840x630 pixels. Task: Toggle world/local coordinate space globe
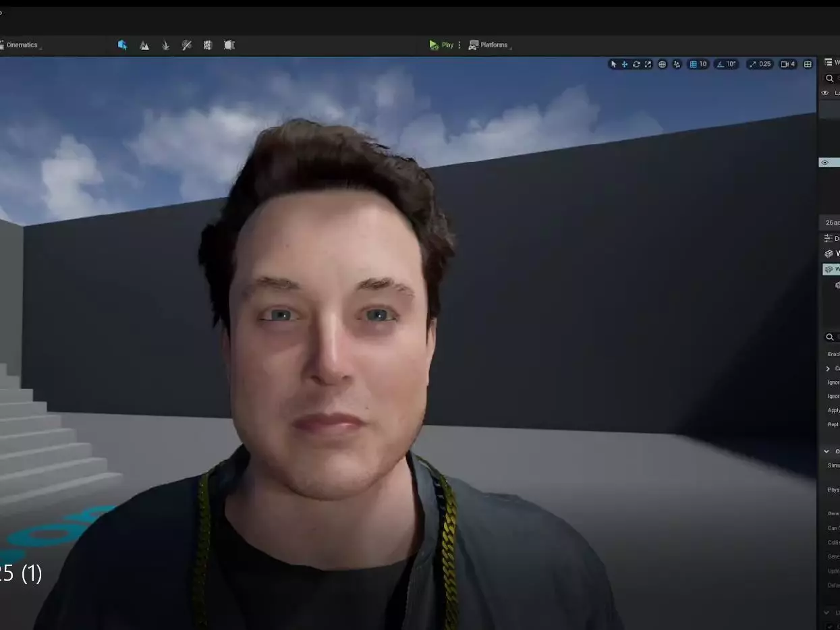tap(663, 64)
